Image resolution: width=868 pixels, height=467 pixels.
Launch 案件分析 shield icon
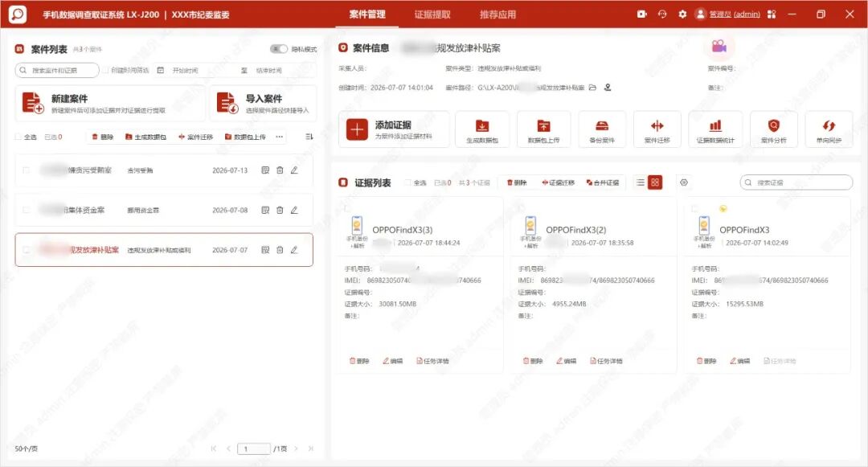773,129
